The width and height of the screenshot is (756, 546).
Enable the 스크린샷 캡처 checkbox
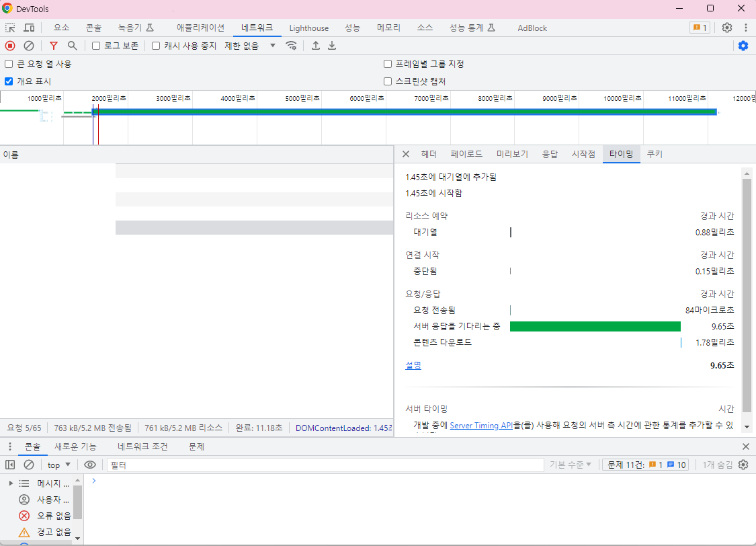pyautogui.click(x=388, y=81)
